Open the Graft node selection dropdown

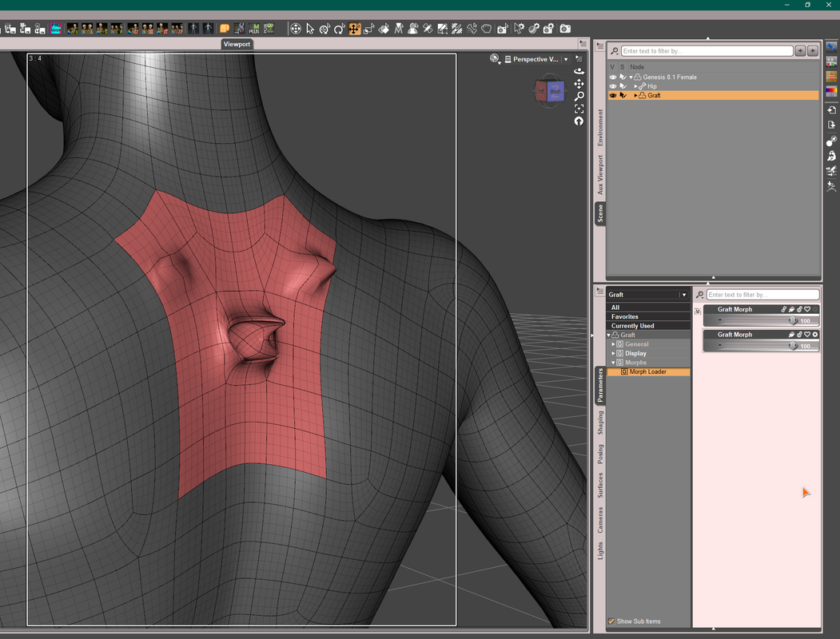(x=684, y=295)
